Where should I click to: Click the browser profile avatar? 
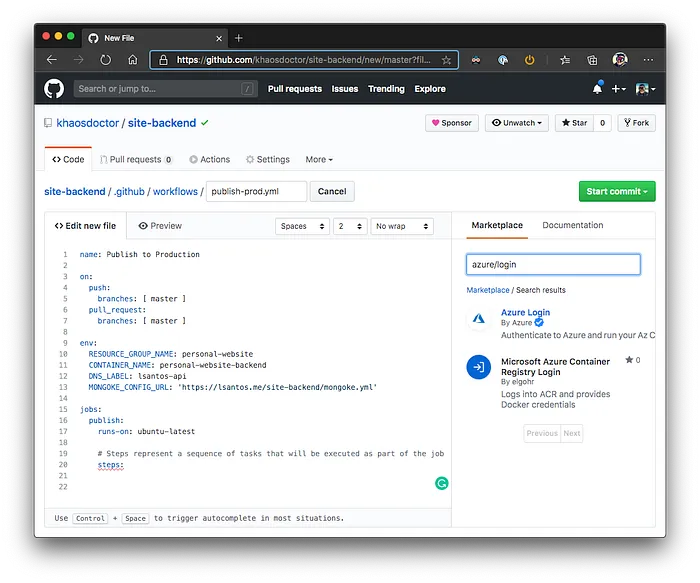click(620, 59)
